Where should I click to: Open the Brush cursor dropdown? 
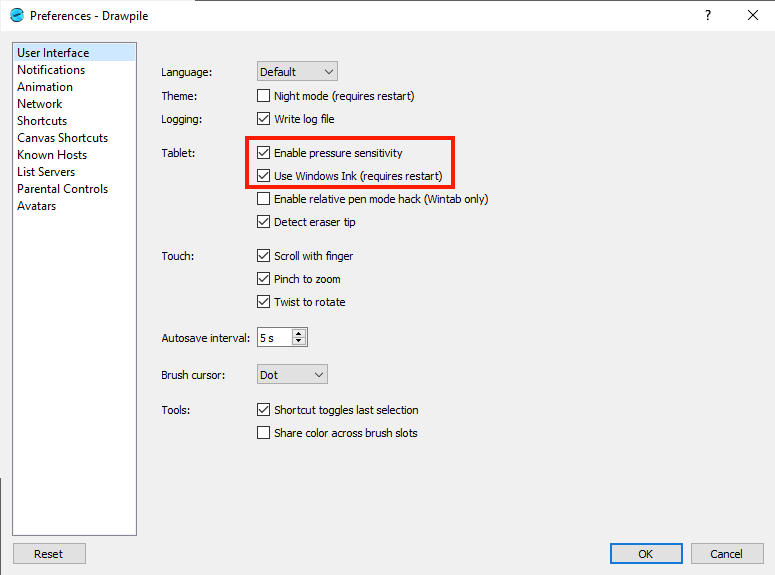click(x=292, y=375)
